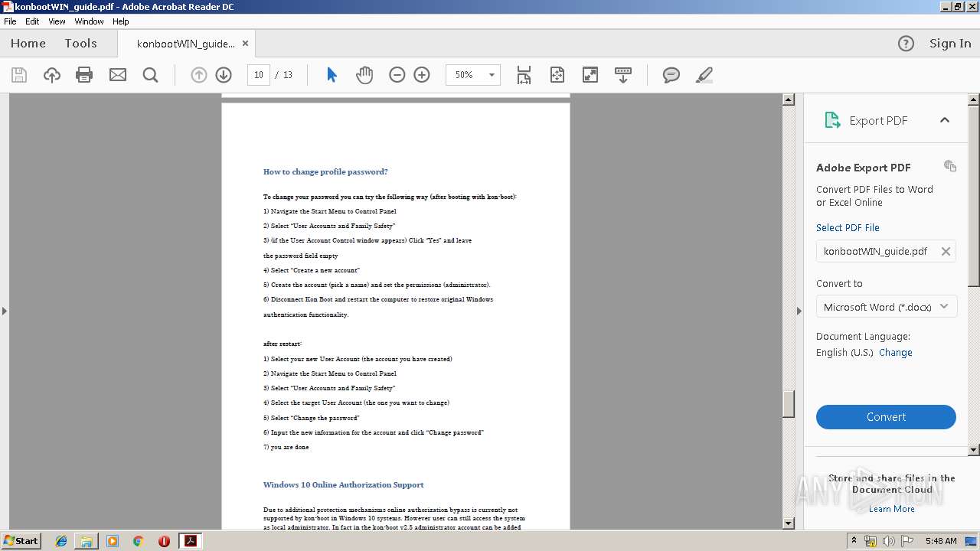This screenshot has height=551, width=980.
Task: Open the View menu
Action: click(57, 21)
